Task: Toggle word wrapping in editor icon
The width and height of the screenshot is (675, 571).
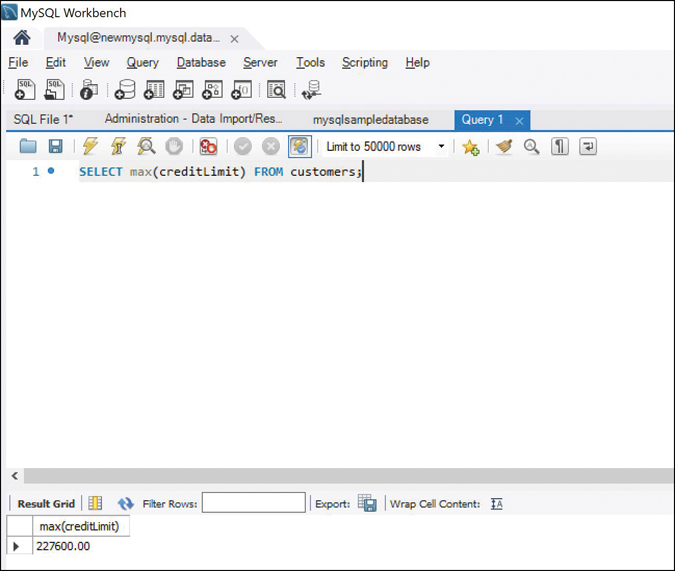Action: 588,146
